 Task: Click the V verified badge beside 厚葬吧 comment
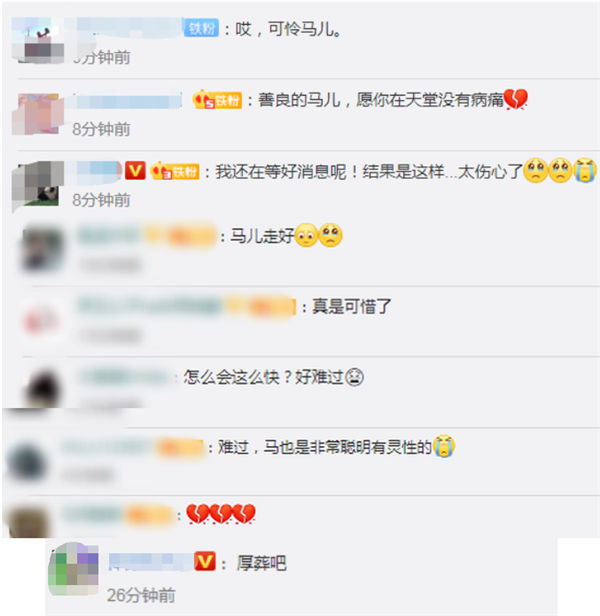pyautogui.click(x=205, y=562)
